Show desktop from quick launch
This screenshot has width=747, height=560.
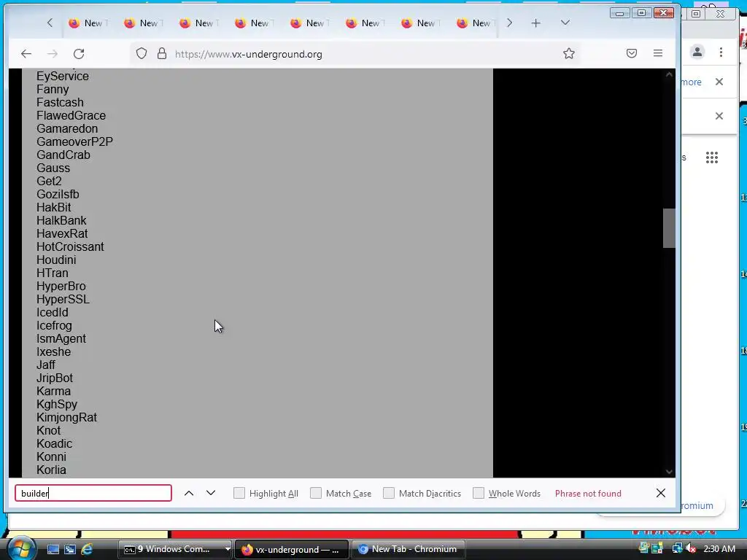tap(53, 550)
